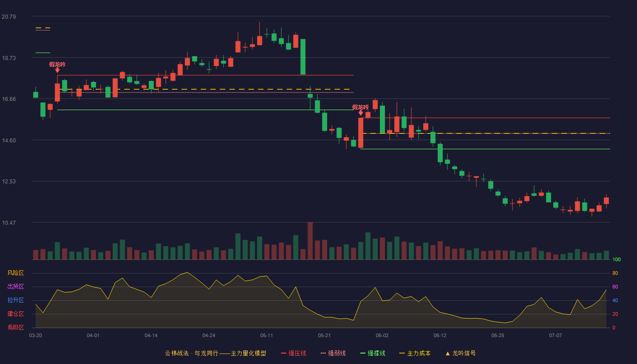Click the yellow dashed 主力成本 legend icon
Viewport: 637px width, 364px height.
point(402,353)
